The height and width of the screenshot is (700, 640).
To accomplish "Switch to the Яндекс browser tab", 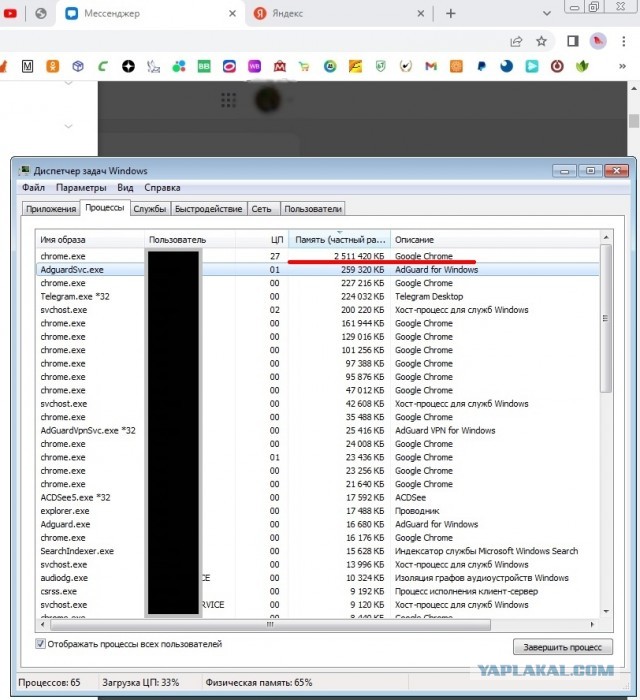I will coord(339,13).
